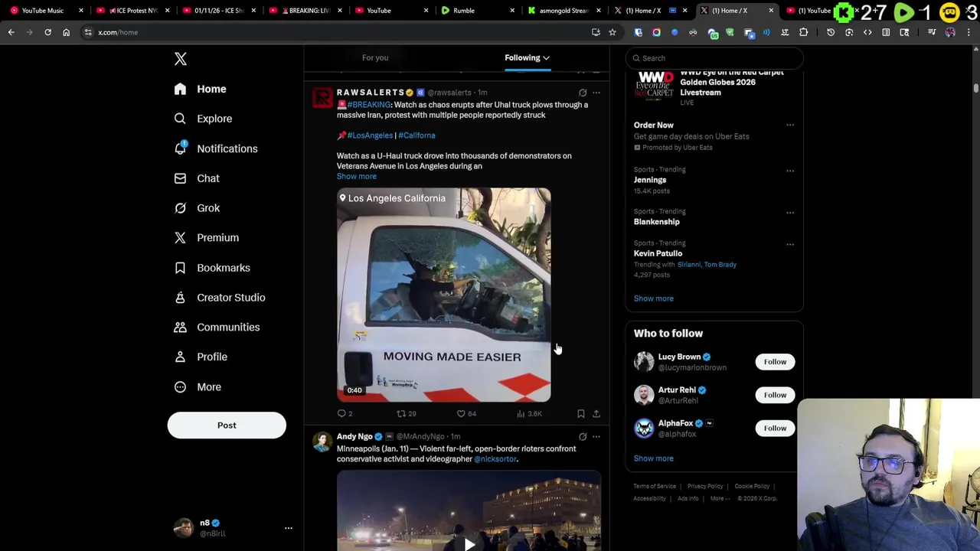Open browser extensions puzzle icon
Viewport: 980px width, 551px height.
[803, 32]
